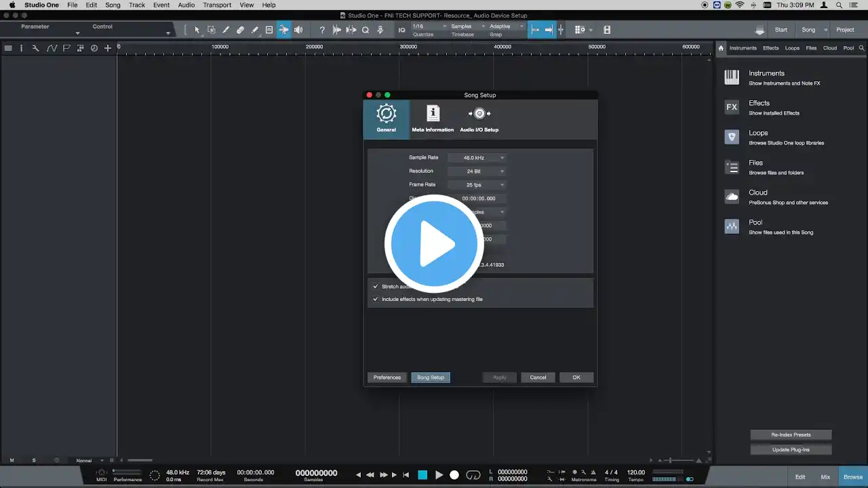Open the Audio menu

(x=186, y=5)
